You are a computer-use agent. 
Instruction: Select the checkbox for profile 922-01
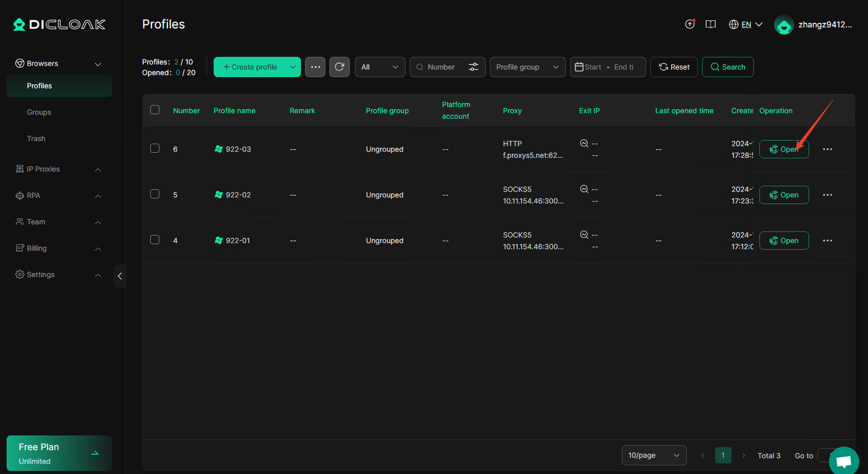[x=155, y=240]
